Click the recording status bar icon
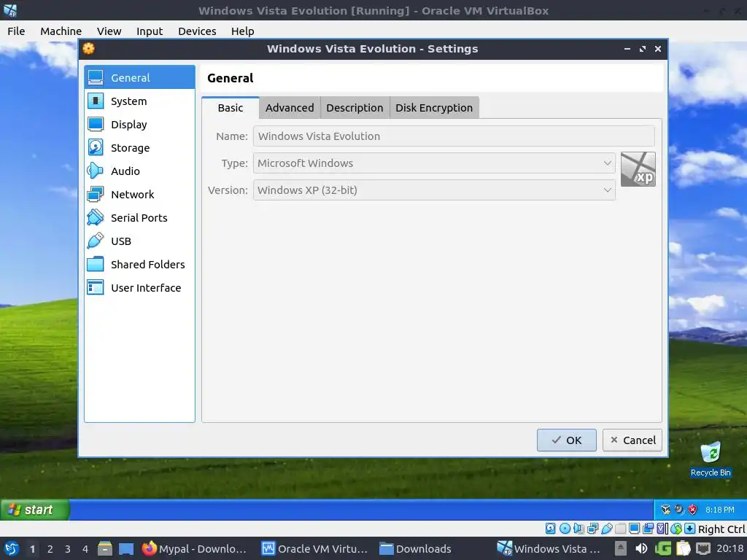747x560 pixels. pos(648,529)
